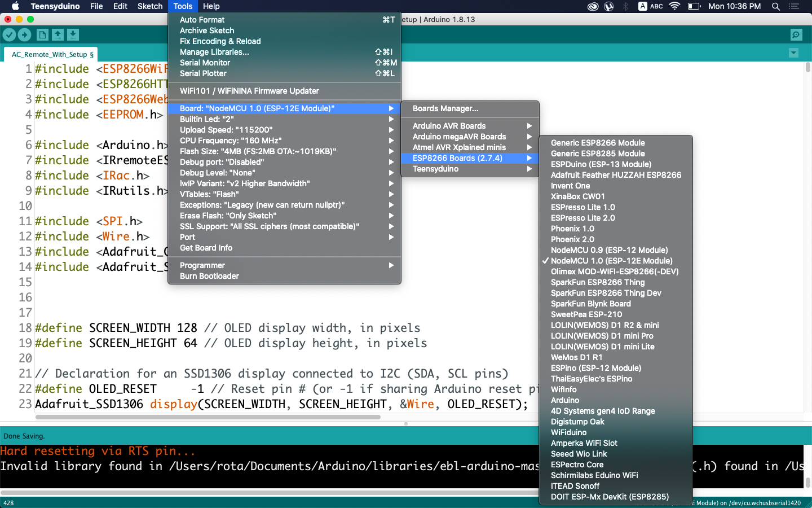This screenshot has height=508, width=812.
Task: Click the Wi-Fi status icon
Action: point(674,6)
